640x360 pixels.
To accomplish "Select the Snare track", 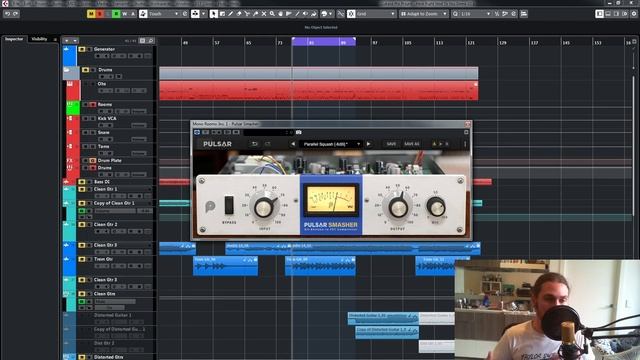I will click(x=104, y=133).
